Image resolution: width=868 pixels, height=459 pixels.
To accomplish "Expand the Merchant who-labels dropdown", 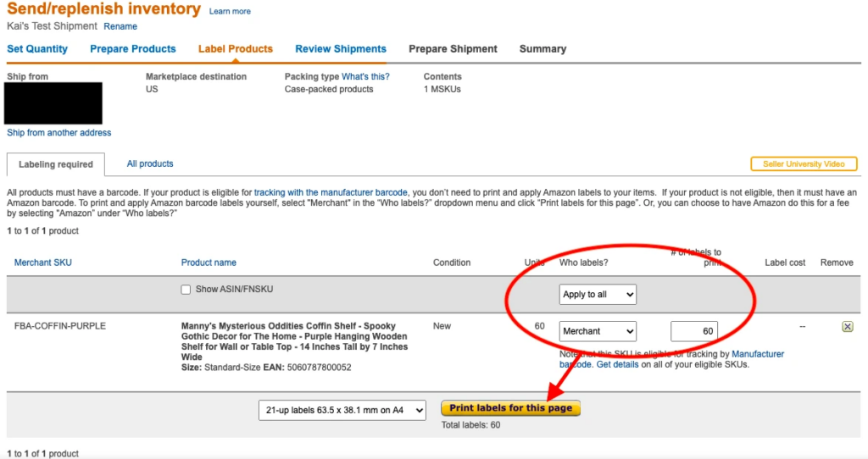I will point(598,331).
